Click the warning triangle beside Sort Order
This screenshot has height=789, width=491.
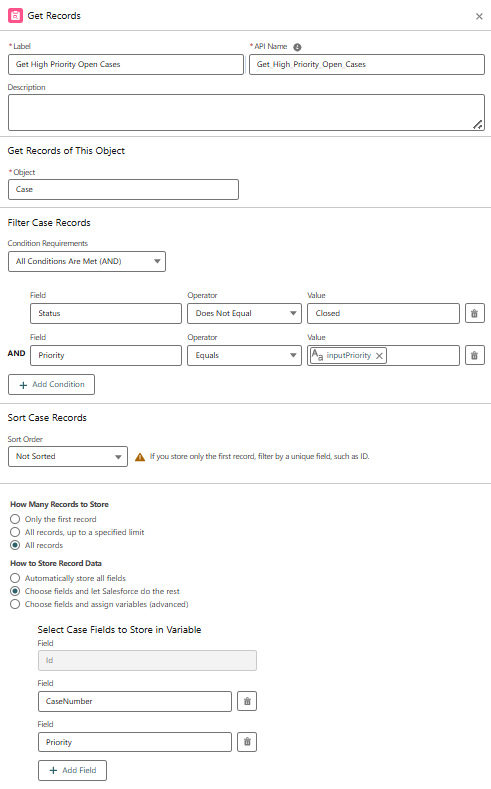140,457
